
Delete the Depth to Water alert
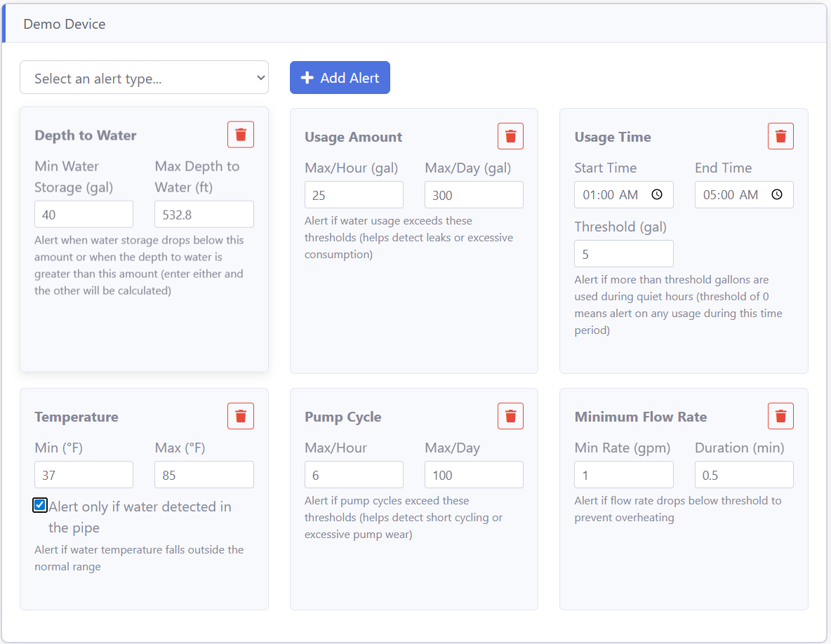(x=241, y=135)
